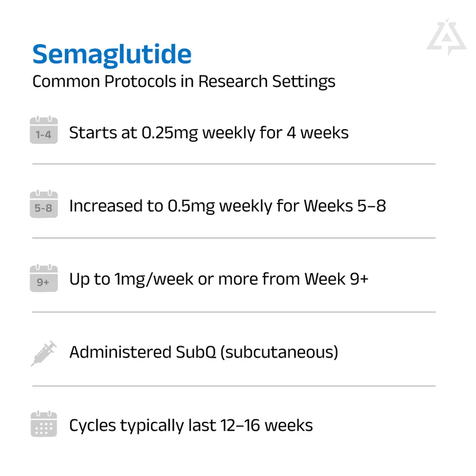Click the Common Protocols in Research Settings subtitle
This screenshot has height=476, width=476.
(184, 81)
